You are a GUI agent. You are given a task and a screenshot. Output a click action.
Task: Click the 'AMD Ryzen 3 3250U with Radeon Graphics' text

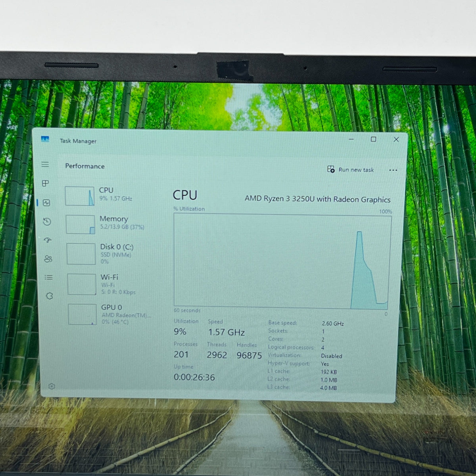(317, 199)
